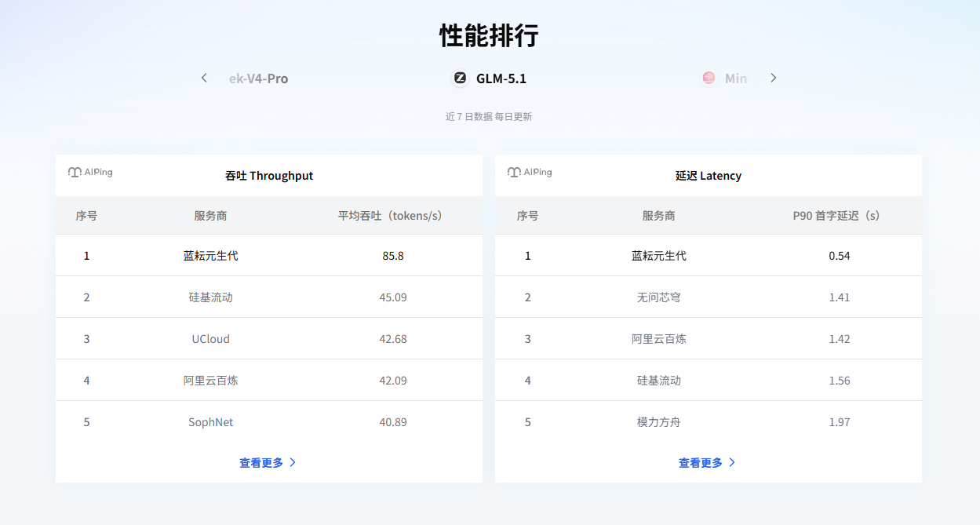980x525 pixels.
Task: Click the 42.68 throughput value
Action: click(393, 339)
